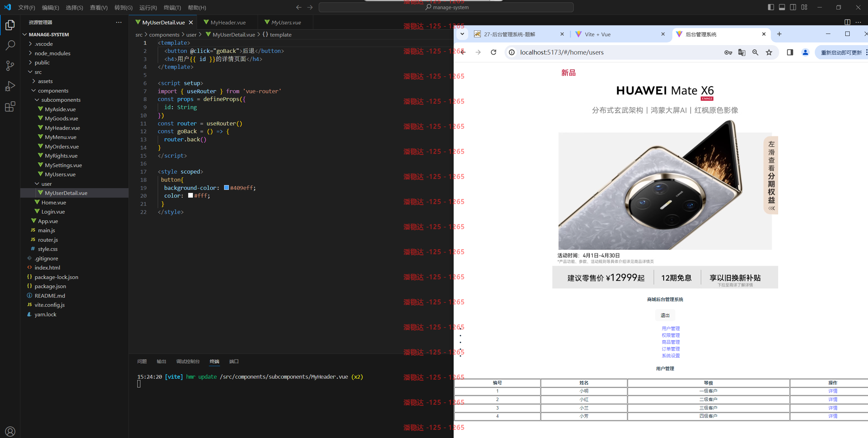Viewport: 868px width, 438px height.
Task: Reload the browser page
Action: point(494,52)
